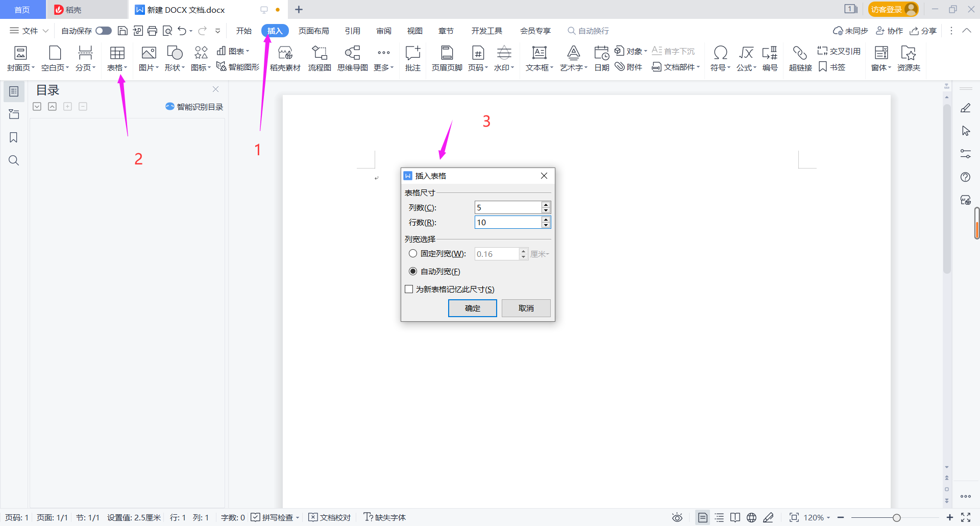Image resolution: width=980 pixels, height=526 pixels.
Task: Click the zoom slider handle in status bar
Action: click(x=896, y=517)
